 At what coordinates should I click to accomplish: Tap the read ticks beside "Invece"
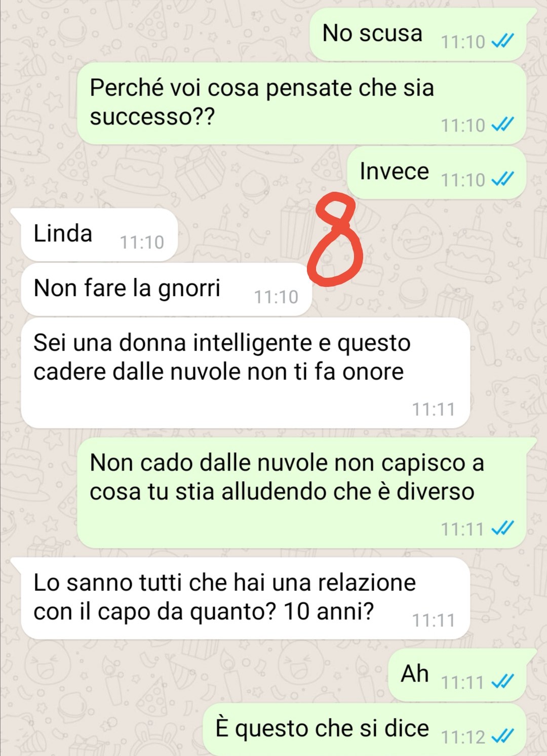pyautogui.click(x=503, y=180)
